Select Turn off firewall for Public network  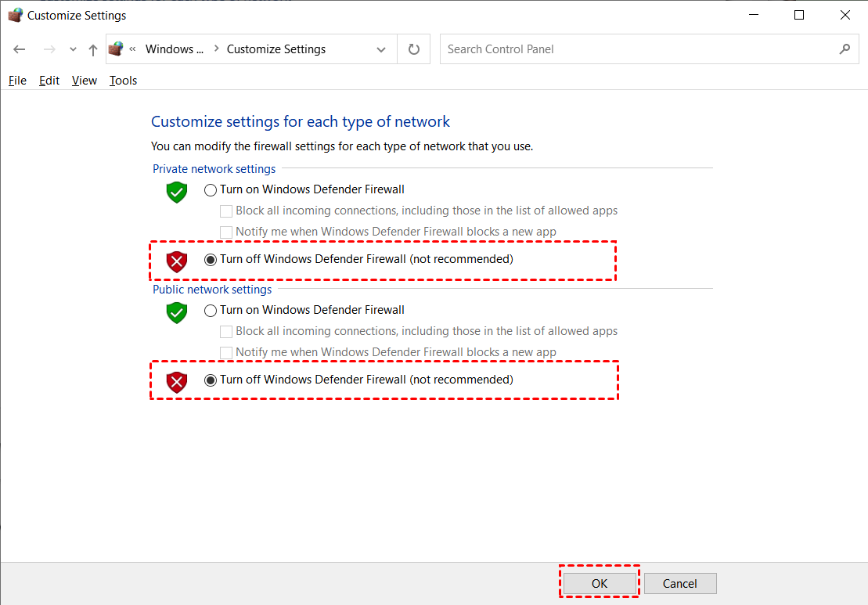211,380
